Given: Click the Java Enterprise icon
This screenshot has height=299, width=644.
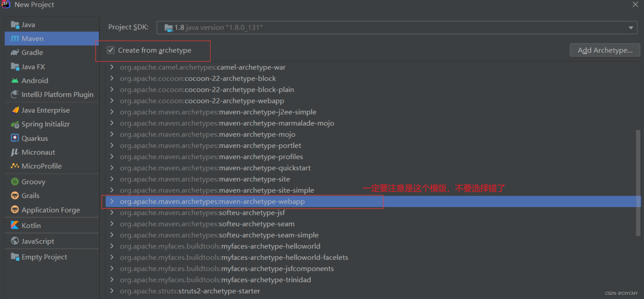Looking at the screenshot, I should (x=15, y=110).
